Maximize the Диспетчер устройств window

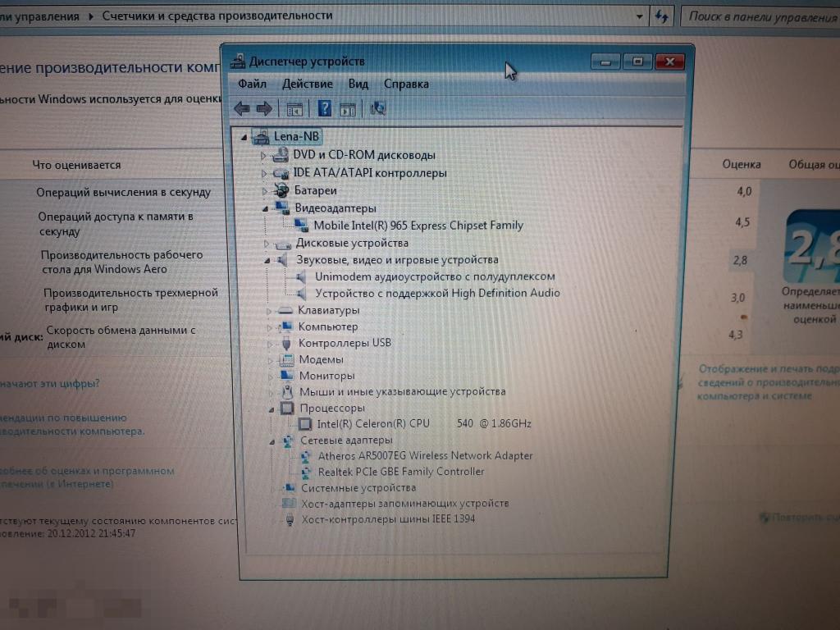click(x=637, y=62)
